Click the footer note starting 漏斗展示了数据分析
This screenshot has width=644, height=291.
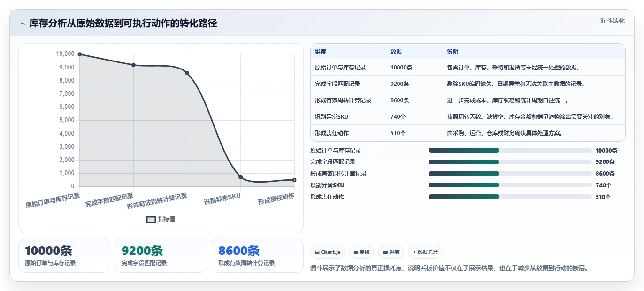point(449,268)
